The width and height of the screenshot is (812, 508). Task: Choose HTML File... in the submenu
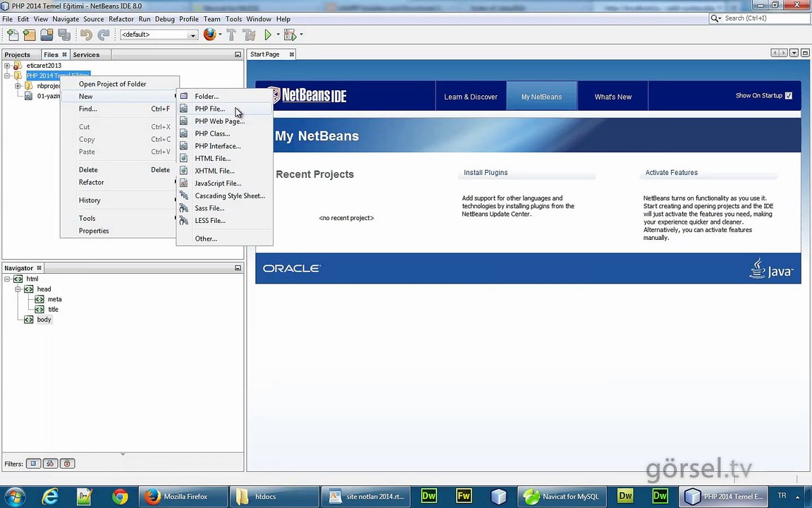click(224, 159)
